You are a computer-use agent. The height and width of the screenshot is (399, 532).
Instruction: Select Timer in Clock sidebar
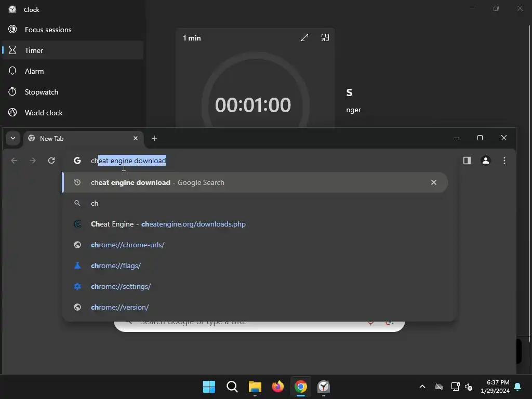73,50
